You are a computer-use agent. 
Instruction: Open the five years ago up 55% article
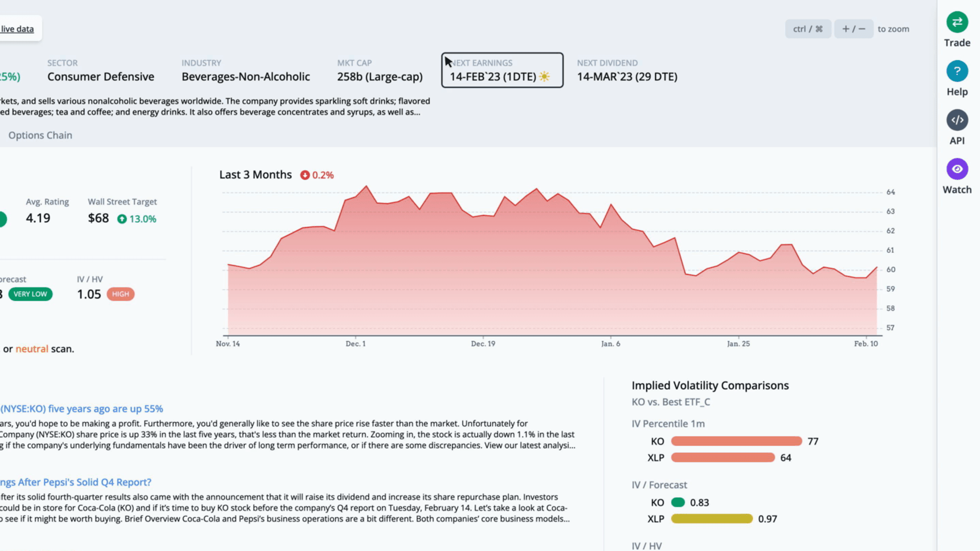coord(81,408)
